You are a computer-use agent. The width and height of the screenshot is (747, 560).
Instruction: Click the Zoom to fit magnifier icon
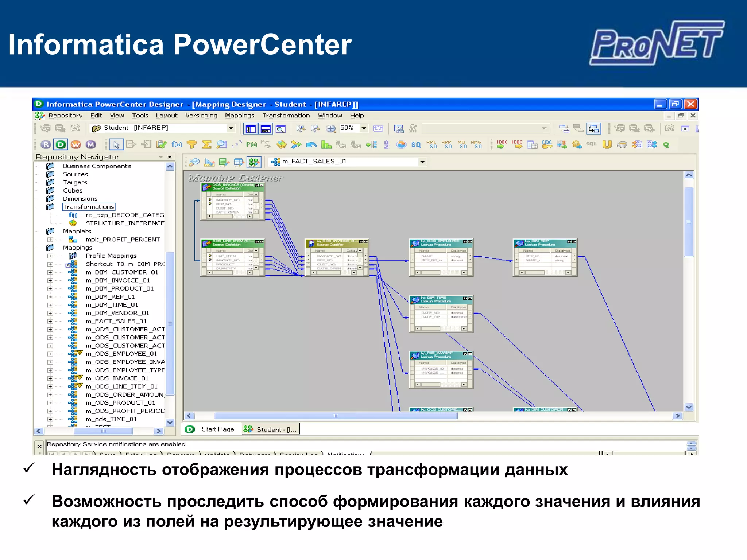(x=331, y=128)
